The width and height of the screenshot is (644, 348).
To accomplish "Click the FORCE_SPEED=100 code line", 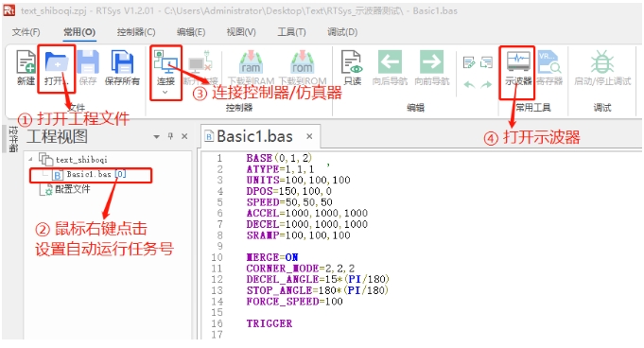I will click(x=294, y=302).
